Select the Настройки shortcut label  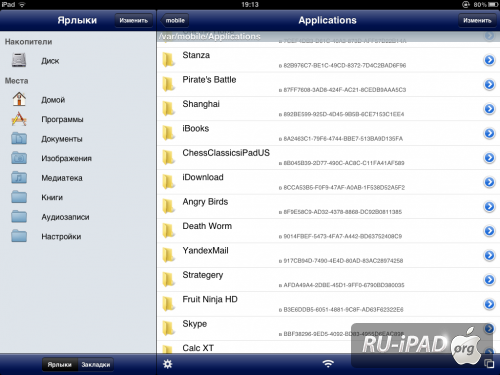pyautogui.click(x=61, y=236)
